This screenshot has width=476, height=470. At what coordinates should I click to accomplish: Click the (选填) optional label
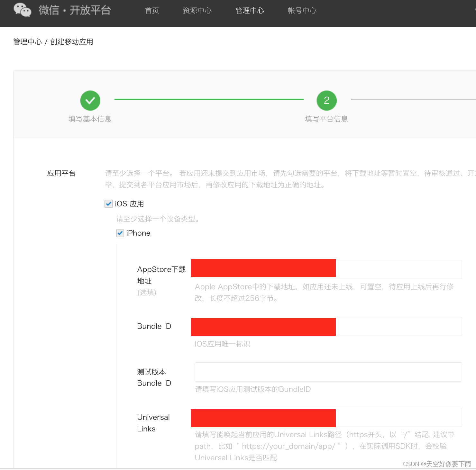[x=147, y=292]
